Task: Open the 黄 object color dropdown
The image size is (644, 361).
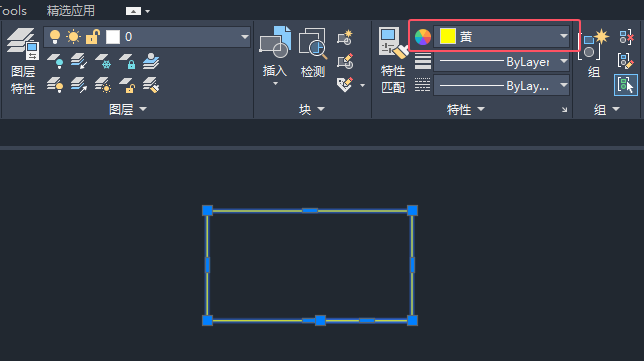Action: (x=564, y=37)
